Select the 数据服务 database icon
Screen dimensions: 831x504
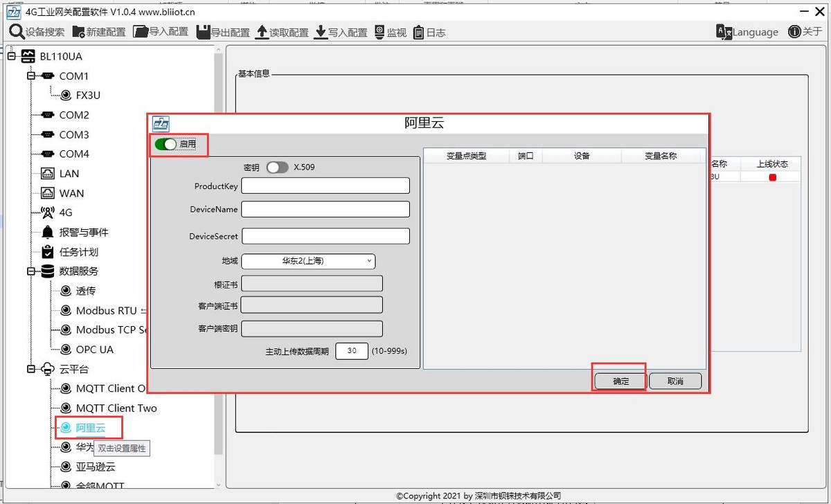coord(48,271)
